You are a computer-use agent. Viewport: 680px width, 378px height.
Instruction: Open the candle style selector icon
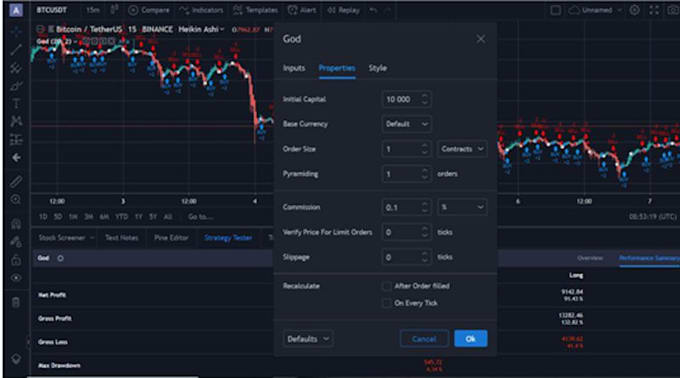tap(114, 10)
